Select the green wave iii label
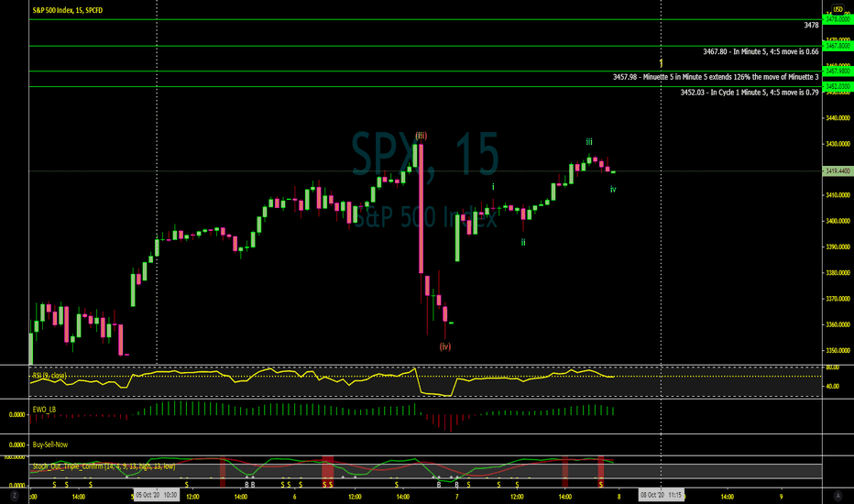 point(589,142)
